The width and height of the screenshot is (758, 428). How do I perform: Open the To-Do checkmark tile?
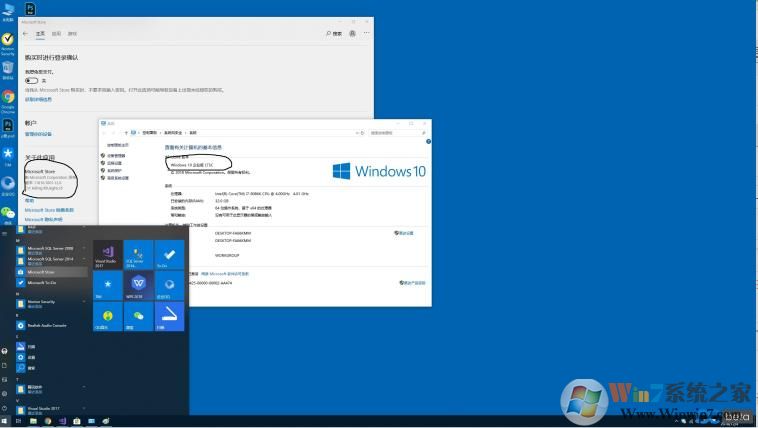pos(169,255)
